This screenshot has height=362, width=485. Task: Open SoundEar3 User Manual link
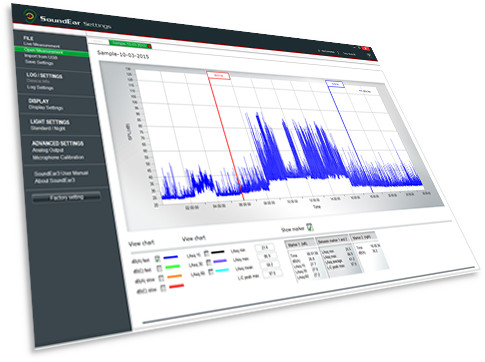coord(61,173)
